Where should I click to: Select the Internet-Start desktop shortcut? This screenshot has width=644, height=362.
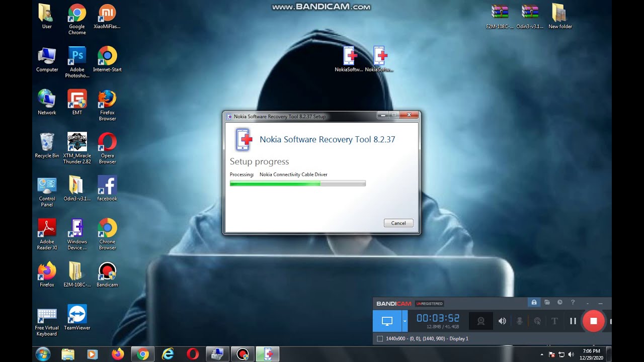point(107,60)
